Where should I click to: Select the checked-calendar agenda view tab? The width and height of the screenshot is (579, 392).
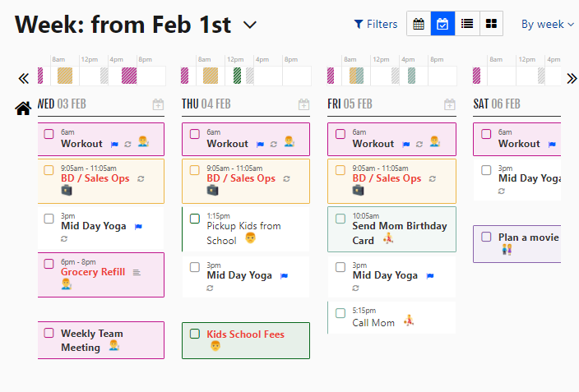coord(442,24)
